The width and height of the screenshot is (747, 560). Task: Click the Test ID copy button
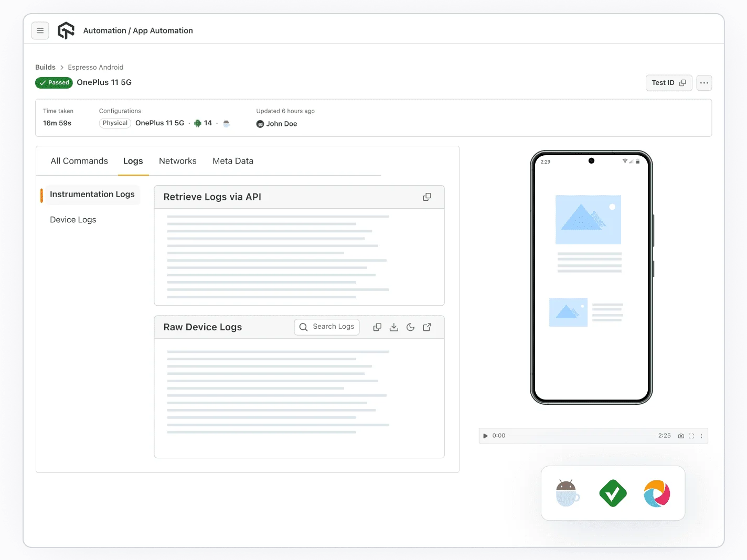point(668,83)
